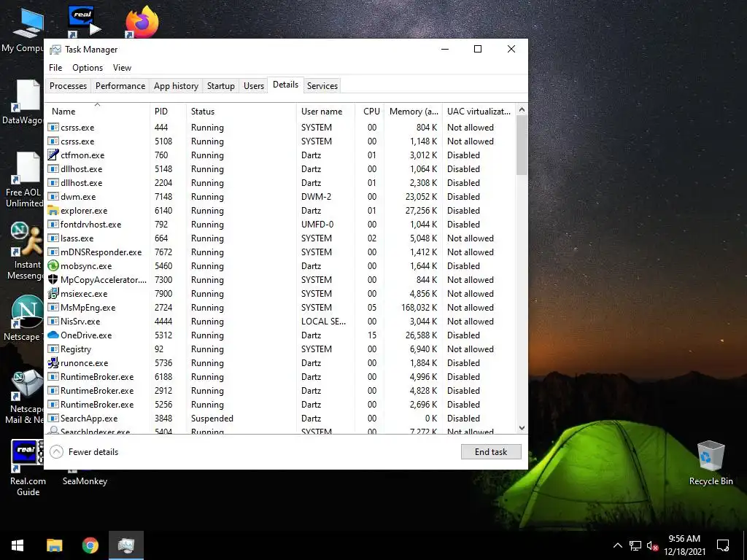Select the fontdrvhost.exe process name
This screenshot has width=747, height=560.
pyautogui.click(x=90, y=224)
